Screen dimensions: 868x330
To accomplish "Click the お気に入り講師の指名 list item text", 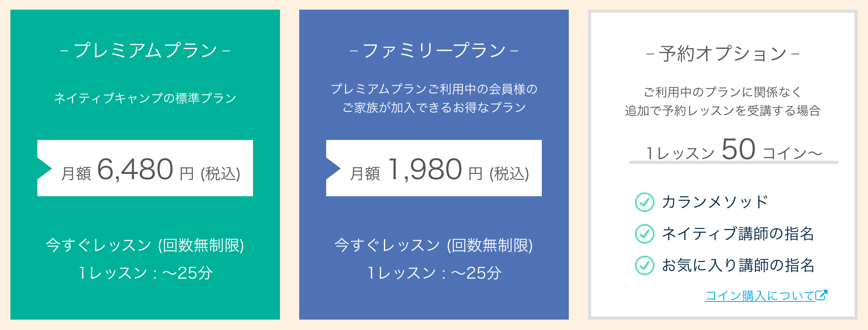I will click(738, 265).
